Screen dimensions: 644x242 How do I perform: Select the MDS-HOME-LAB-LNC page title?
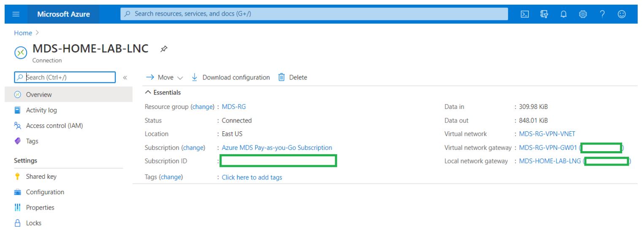coord(90,49)
